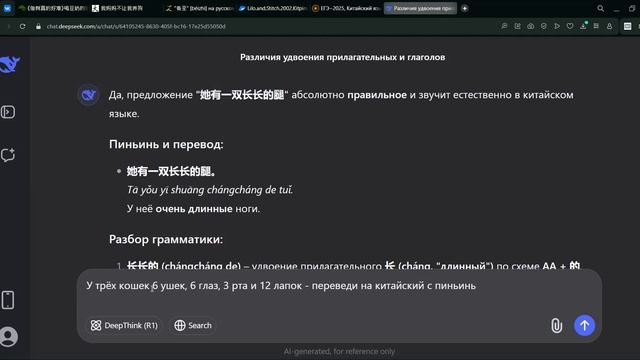Click the translation У неё очень длинные ноги
Screen dimensions: 640x360
pyautogui.click(x=193, y=209)
